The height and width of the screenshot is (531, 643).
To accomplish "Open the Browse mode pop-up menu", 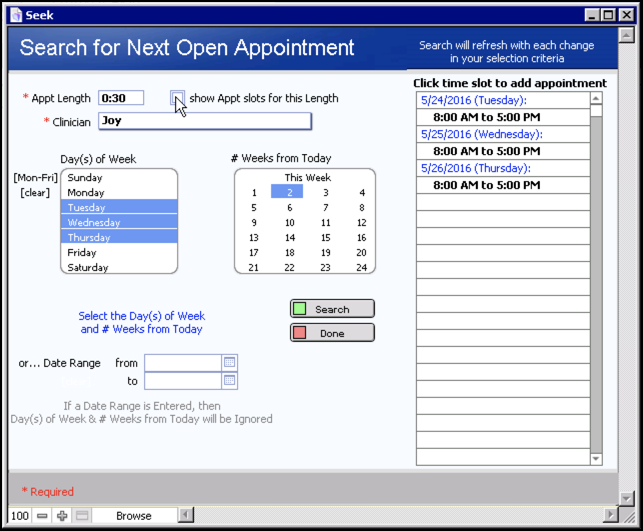I will point(133,516).
